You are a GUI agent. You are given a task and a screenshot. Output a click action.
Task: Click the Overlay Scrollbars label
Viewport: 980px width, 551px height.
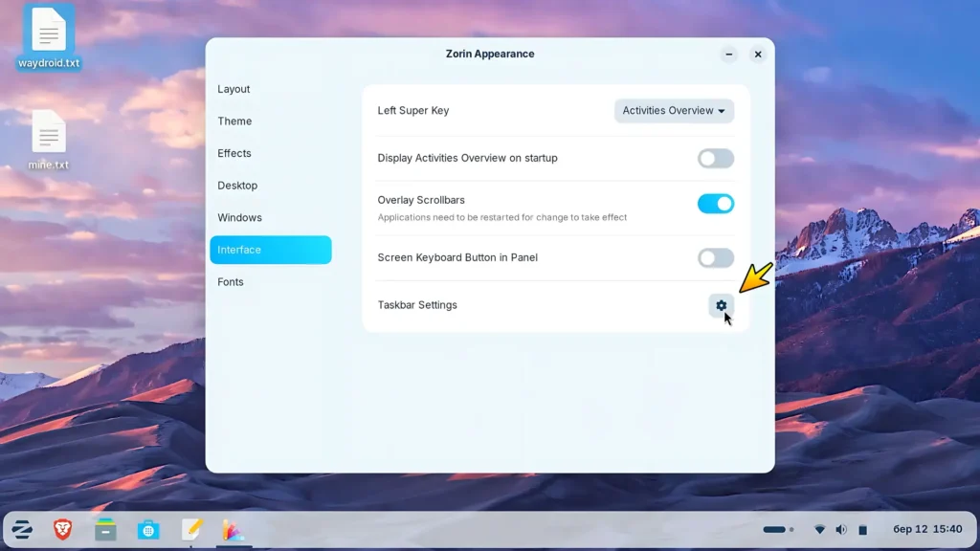tap(421, 200)
